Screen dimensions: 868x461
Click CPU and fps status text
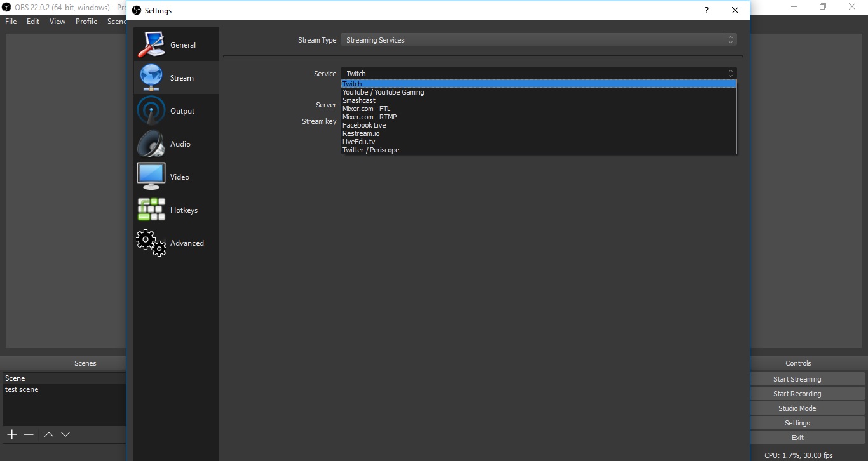pyautogui.click(x=798, y=455)
